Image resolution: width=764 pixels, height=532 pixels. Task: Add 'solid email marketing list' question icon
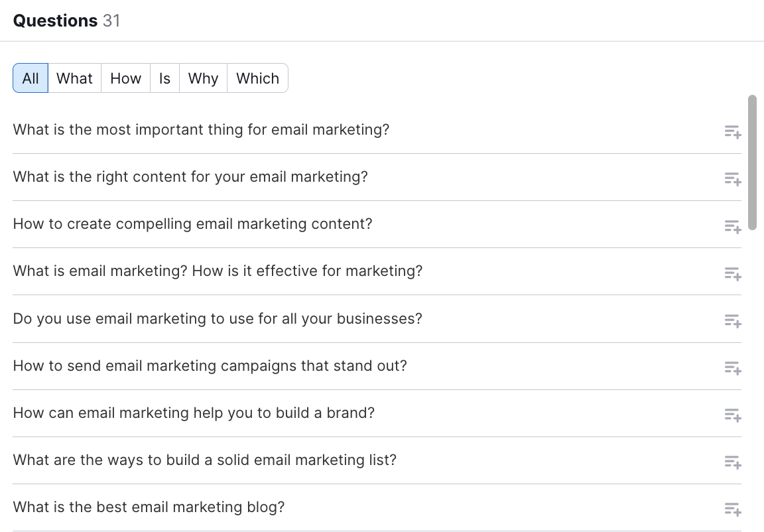pyautogui.click(x=732, y=462)
